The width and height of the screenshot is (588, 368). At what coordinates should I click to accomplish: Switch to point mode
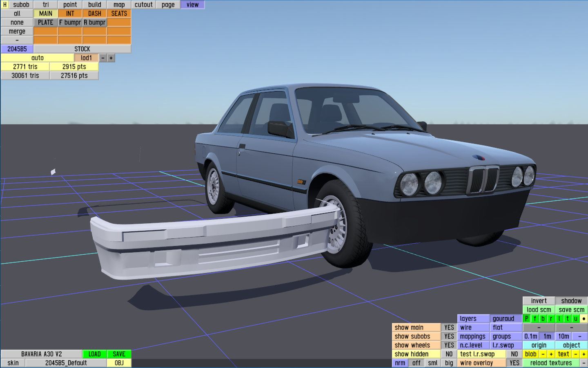pyautogui.click(x=70, y=4)
